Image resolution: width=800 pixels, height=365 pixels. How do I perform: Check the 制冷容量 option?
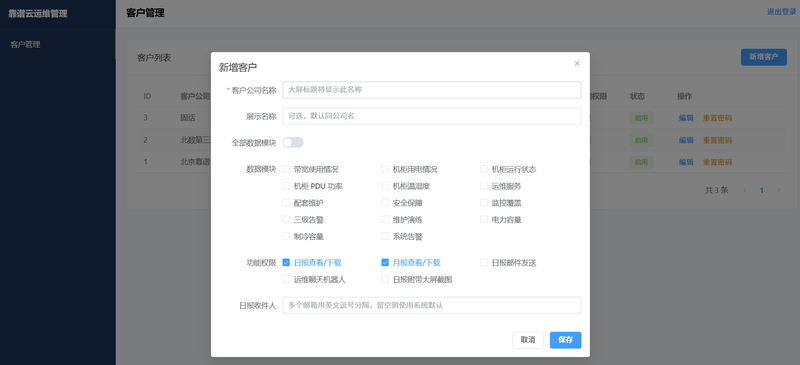pos(286,236)
